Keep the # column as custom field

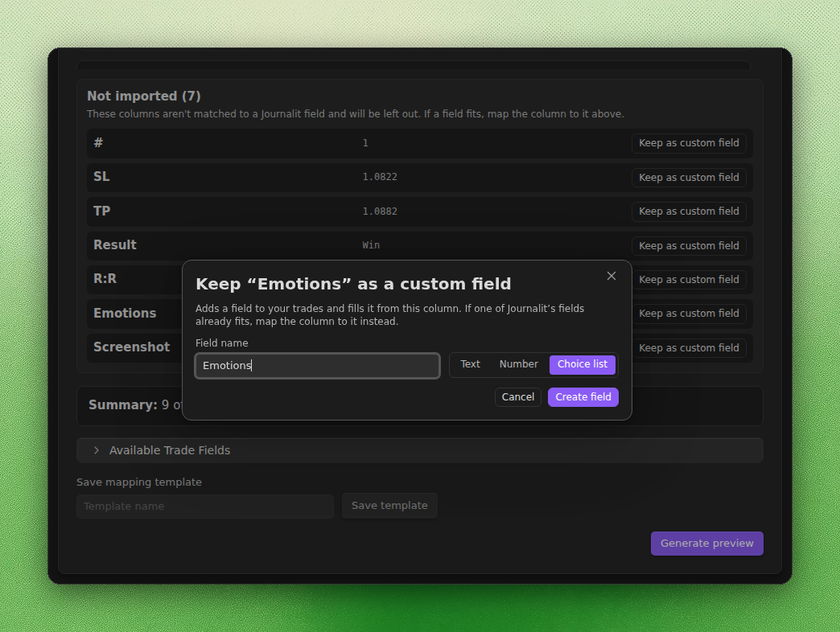689,143
